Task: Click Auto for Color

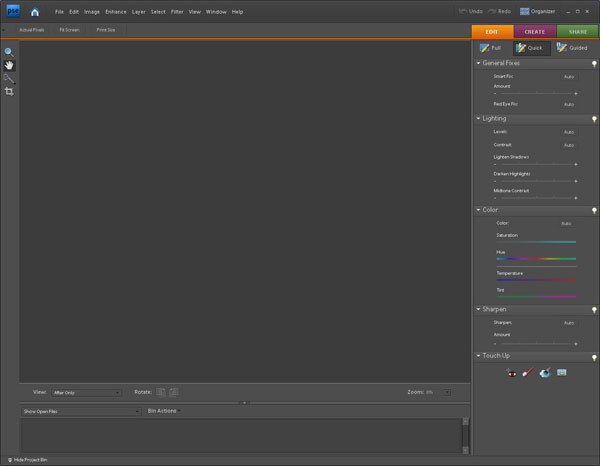Action: 566,224
